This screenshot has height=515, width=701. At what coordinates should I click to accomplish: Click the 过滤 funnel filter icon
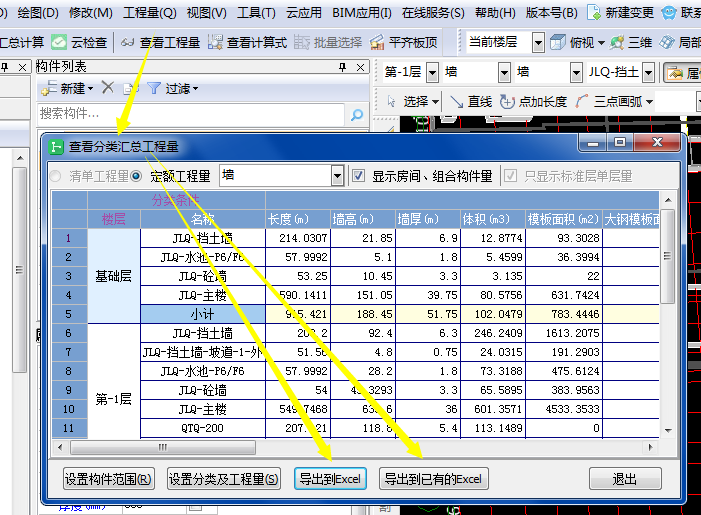(x=153, y=88)
